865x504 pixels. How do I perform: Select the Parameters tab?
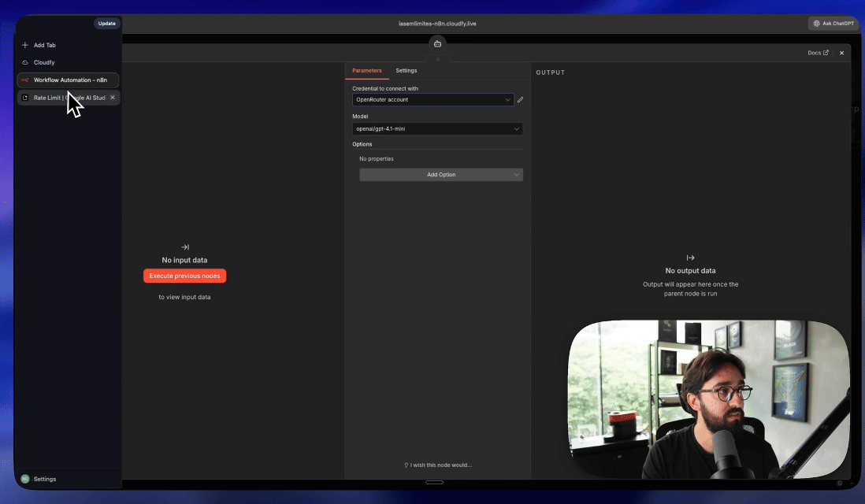click(367, 71)
